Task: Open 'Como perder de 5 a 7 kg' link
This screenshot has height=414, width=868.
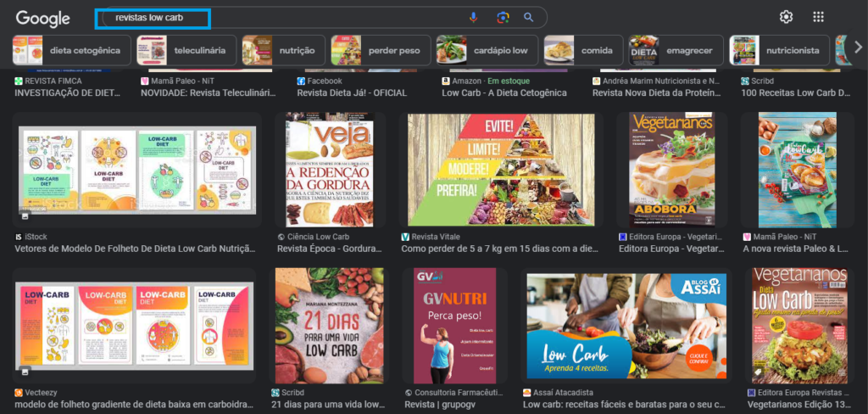Action: (x=499, y=249)
